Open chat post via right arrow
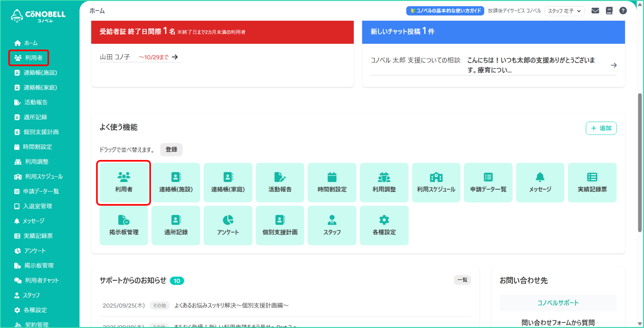 (614, 65)
